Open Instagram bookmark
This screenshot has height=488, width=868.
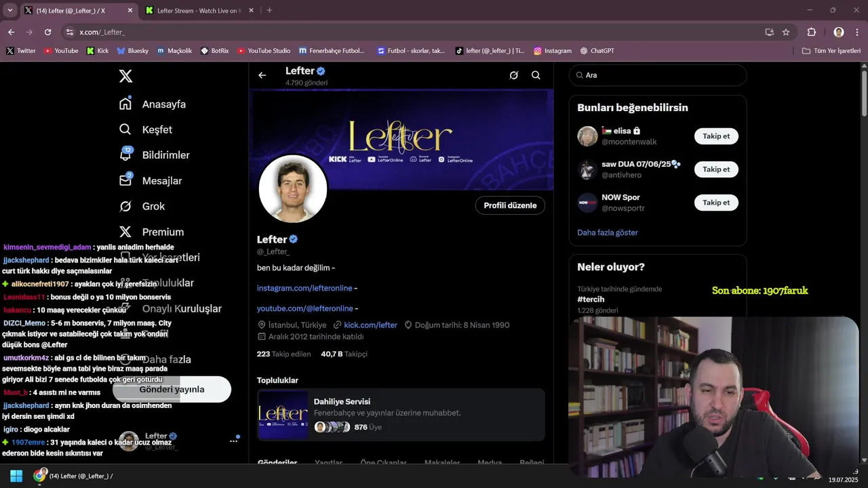[x=553, y=51]
